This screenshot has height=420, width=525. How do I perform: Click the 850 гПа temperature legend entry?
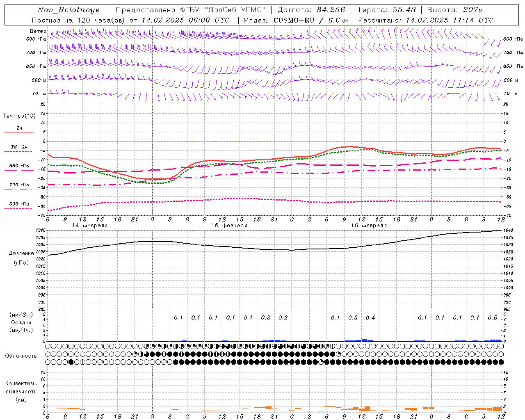point(19,166)
